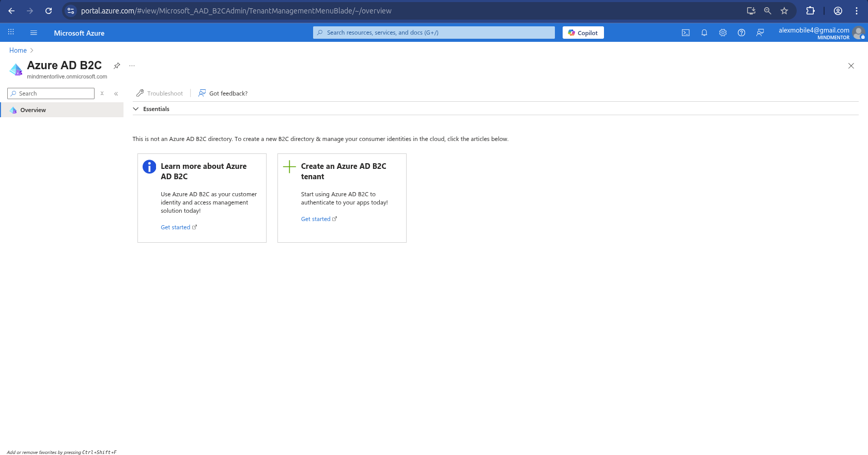Open the browser zoom magnifier icon
The height and width of the screenshot is (455, 868).
point(768,11)
